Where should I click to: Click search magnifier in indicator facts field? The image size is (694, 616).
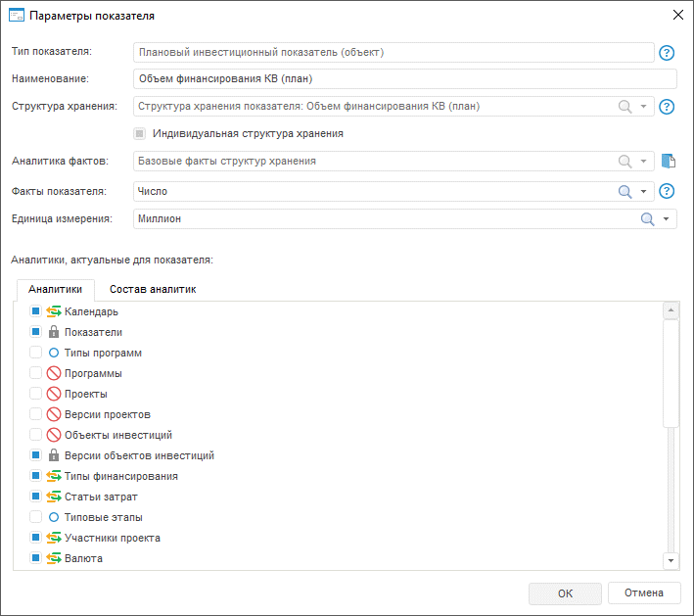click(625, 192)
